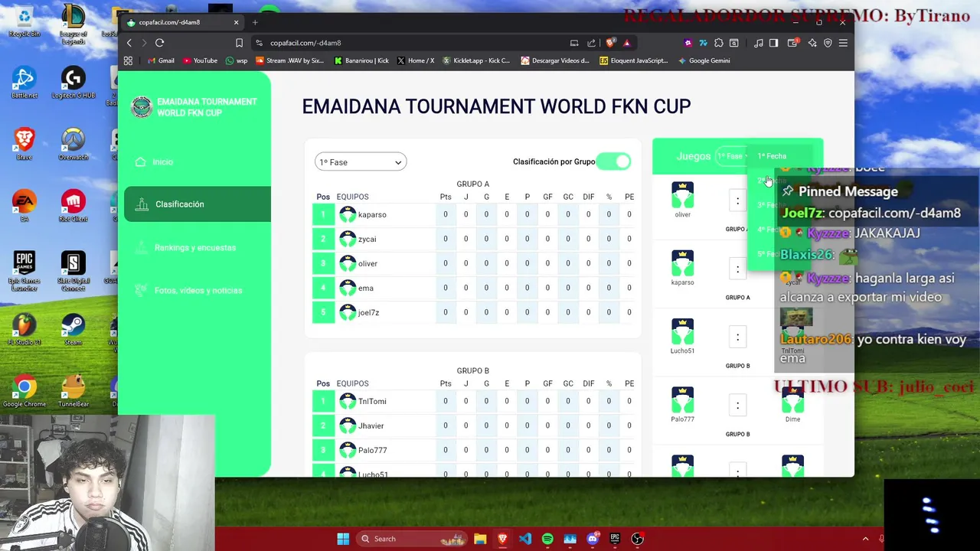The image size is (980, 551).
Task: Choose 1ª Fecha from the open list
Action: tap(772, 156)
